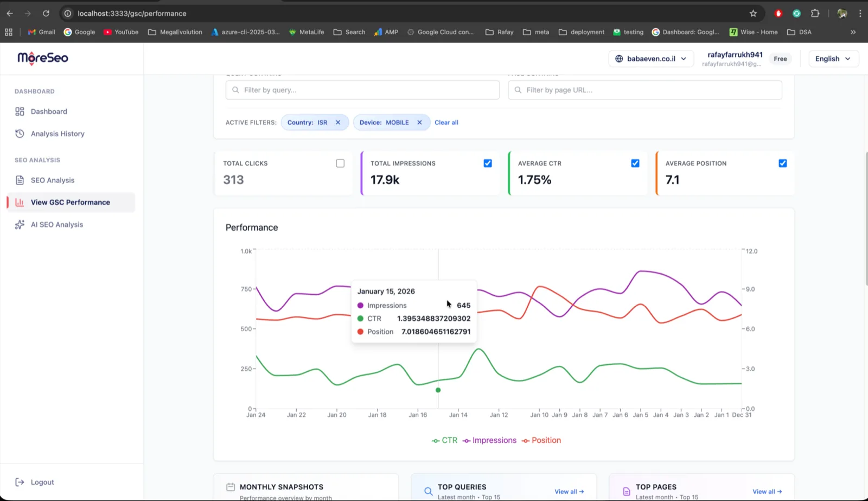Bookmark this page with star icon

click(x=753, y=14)
